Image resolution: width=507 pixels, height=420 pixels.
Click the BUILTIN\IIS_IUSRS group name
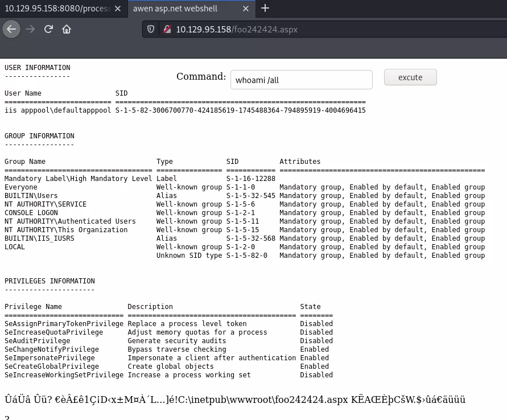tap(39, 238)
